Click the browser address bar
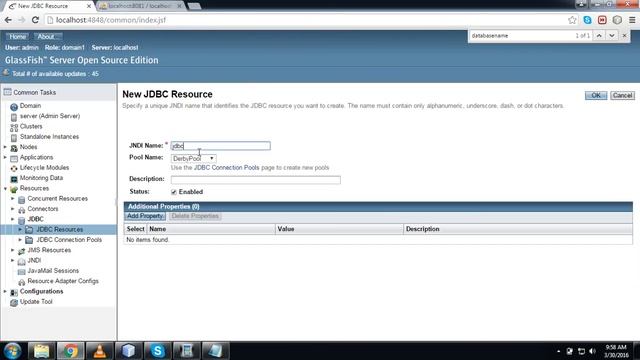 (306, 20)
